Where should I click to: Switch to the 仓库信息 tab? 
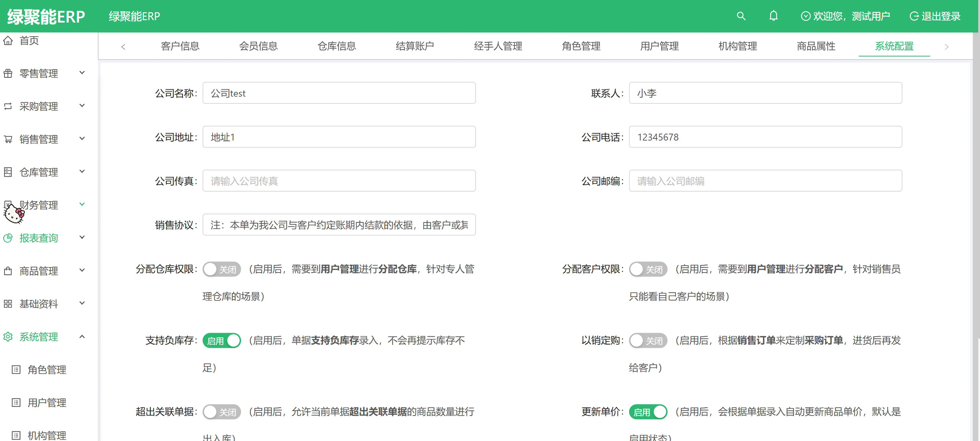click(x=337, y=46)
